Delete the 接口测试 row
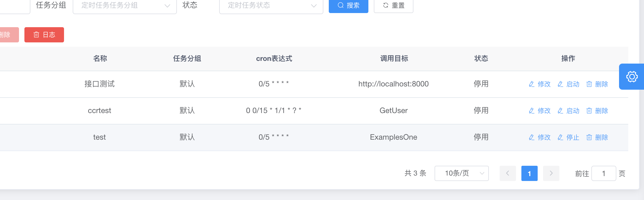 [x=597, y=84]
